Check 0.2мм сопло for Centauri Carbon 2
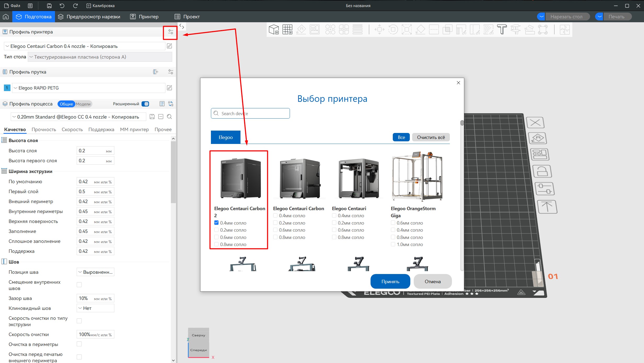Screen dimensions: 644x363 pyautogui.click(x=216, y=230)
